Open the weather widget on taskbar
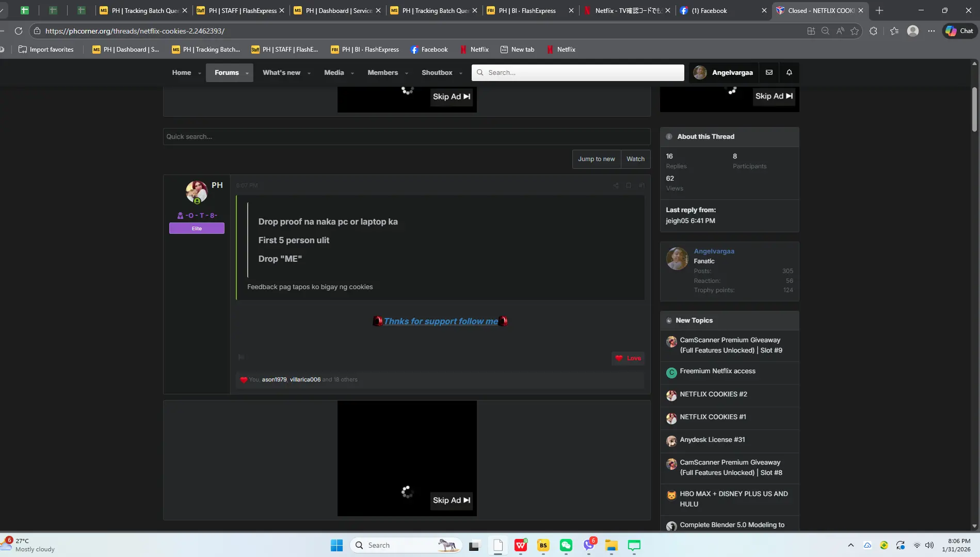Image resolution: width=980 pixels, height=557 pixels. (29, 545)
